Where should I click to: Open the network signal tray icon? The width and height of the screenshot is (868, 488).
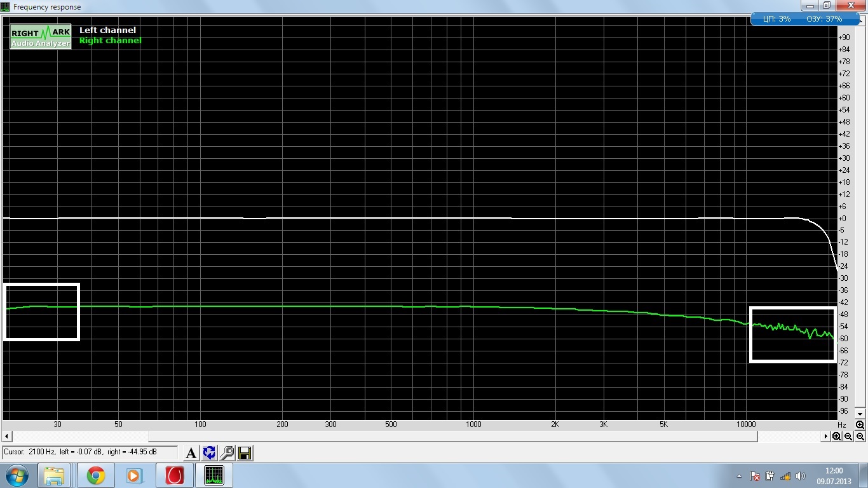click(x=785, y=476)
